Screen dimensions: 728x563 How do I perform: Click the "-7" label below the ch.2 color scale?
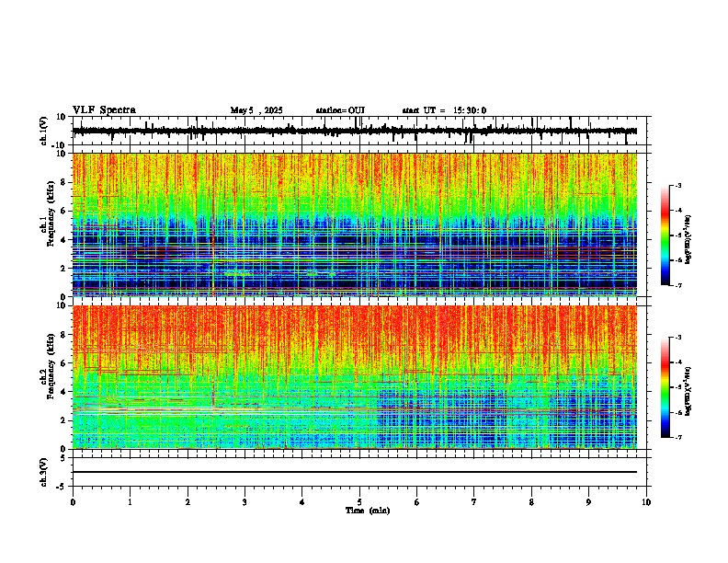click(677, 437)
